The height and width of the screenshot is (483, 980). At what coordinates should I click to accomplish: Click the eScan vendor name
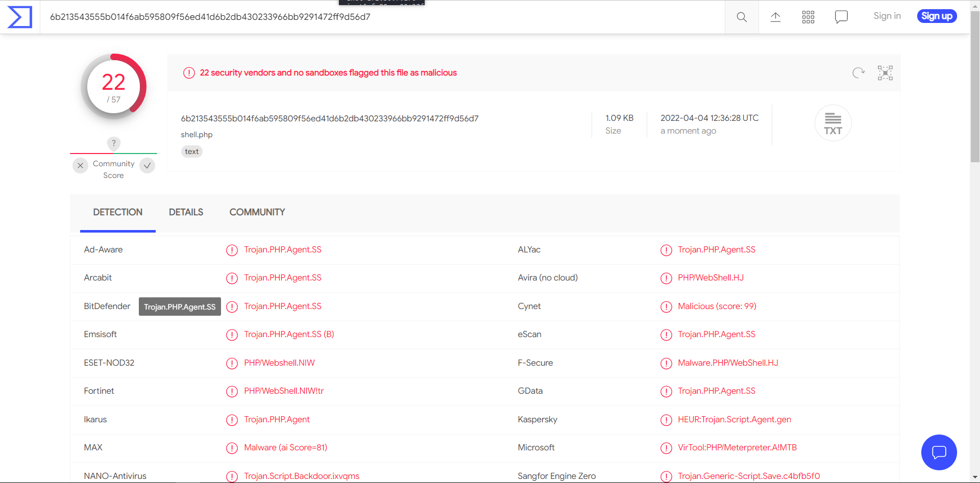(x=529, y=334)
